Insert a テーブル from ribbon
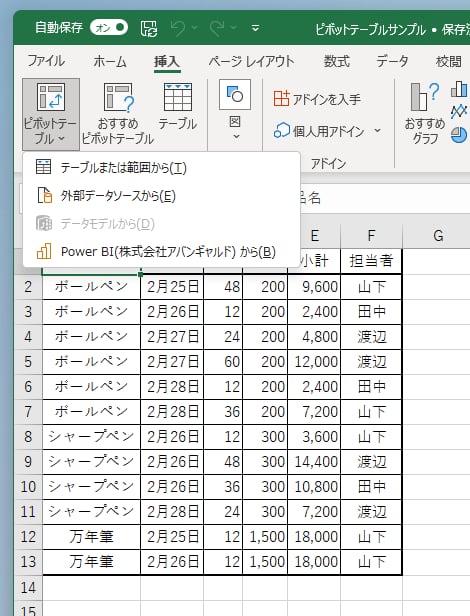Image resolution: width=470 pixels, height=616 pixels. 178,107
